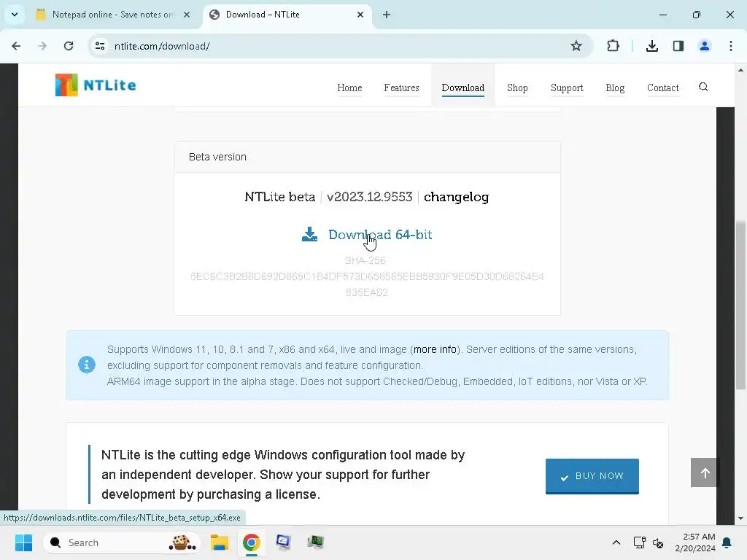The image size is (747, 560).
Task: Click the 'Beta version' header text
Action: point(217,157)
